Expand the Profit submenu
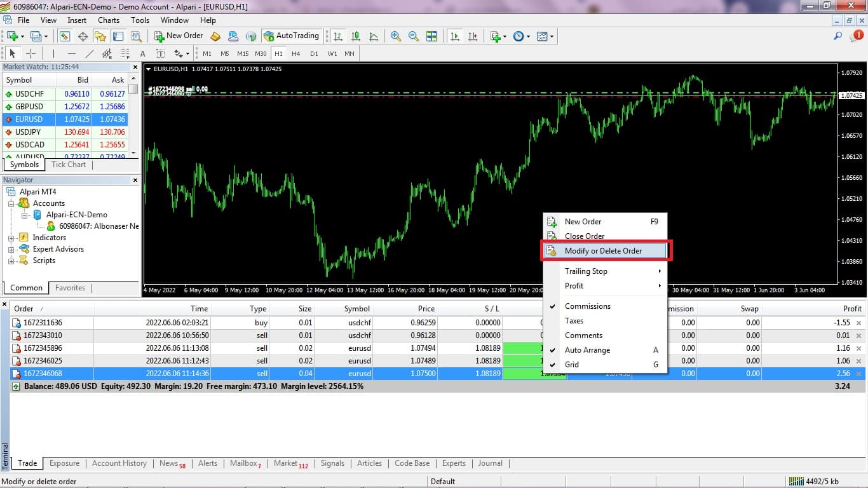868x488 pixels. pos(604,286)
